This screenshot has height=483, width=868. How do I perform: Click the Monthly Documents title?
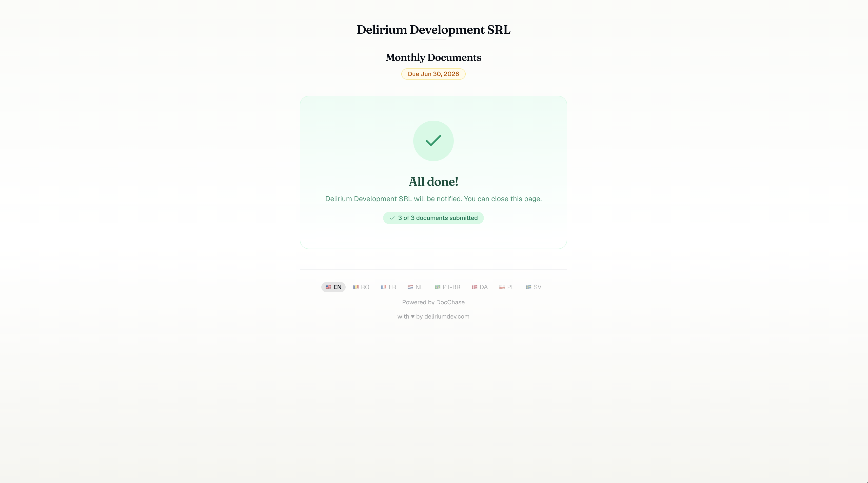[x=433, y=57]
